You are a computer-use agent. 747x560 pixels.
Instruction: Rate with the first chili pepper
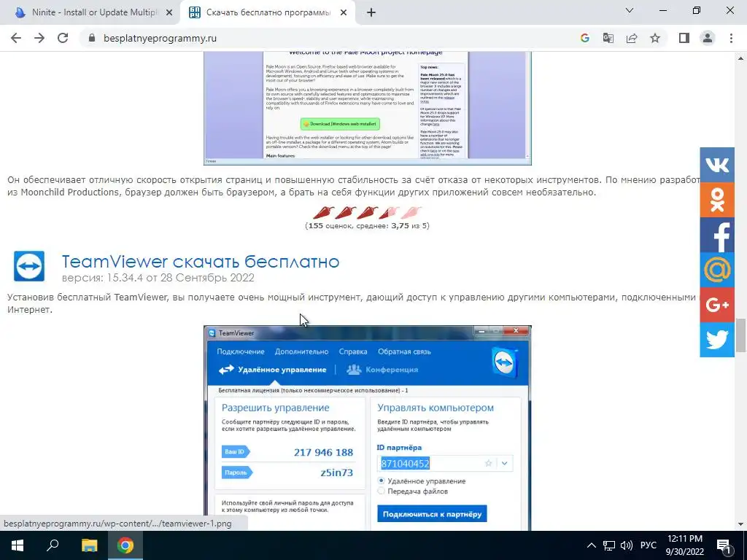click(x=322, y=212)
